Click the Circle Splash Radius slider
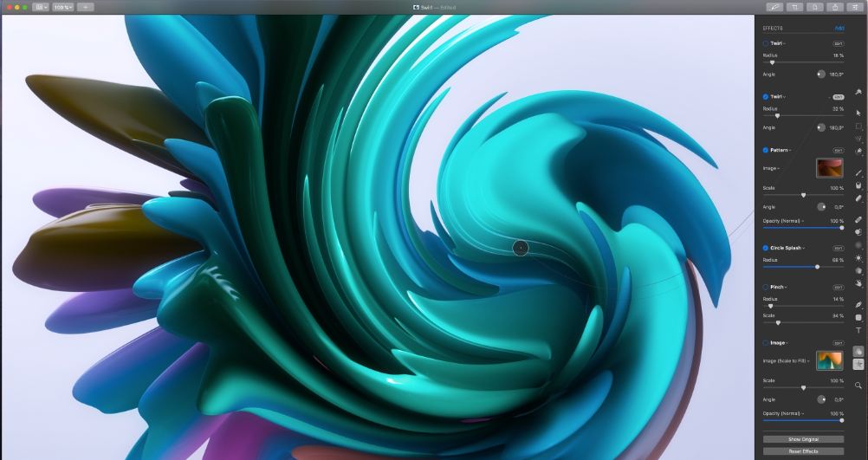The height and width of the screenshot is (460, 868). pyautogui.click(x=803, y=267)
